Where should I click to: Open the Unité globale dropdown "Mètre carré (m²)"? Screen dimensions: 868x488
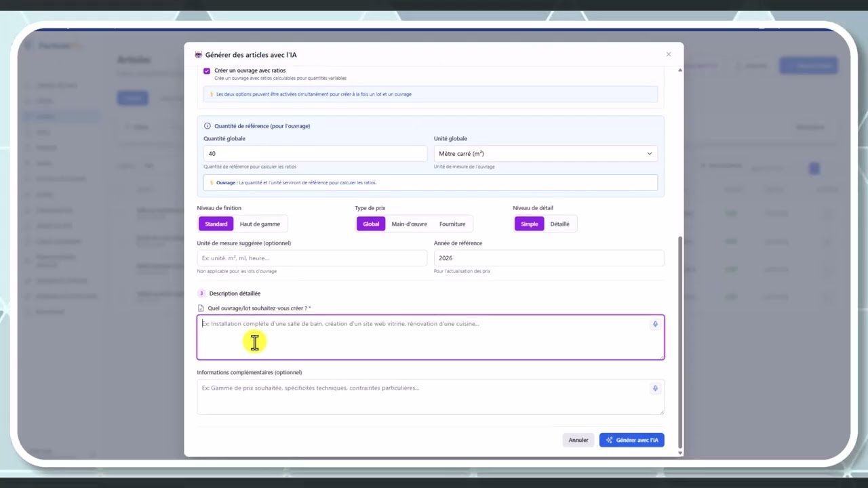546,154
